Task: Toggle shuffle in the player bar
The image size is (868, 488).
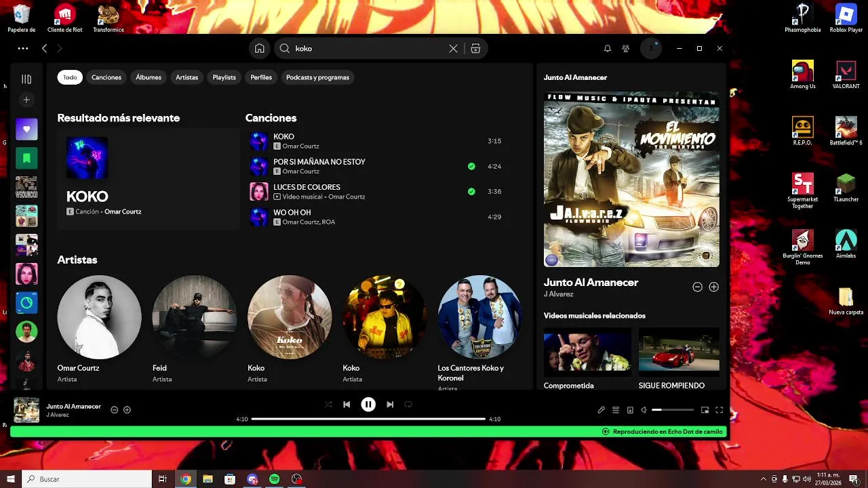Action: (328, 405)
